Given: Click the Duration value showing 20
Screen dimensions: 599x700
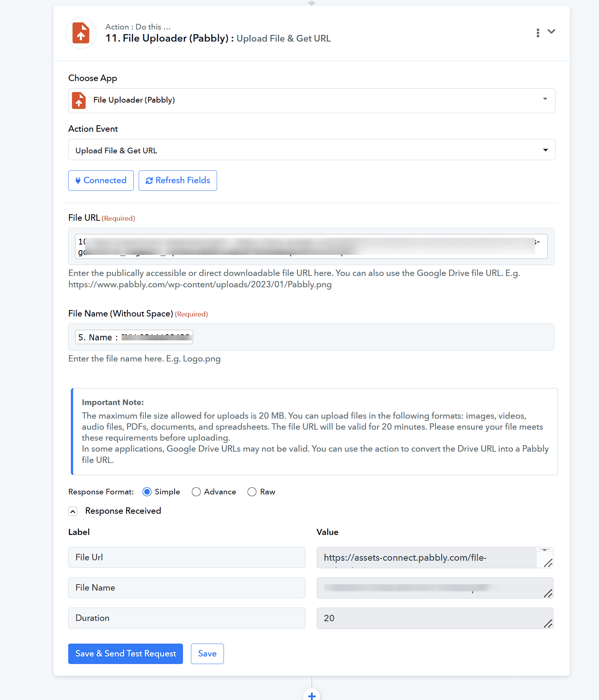Looking at the screenshot, I should (435, 618).
